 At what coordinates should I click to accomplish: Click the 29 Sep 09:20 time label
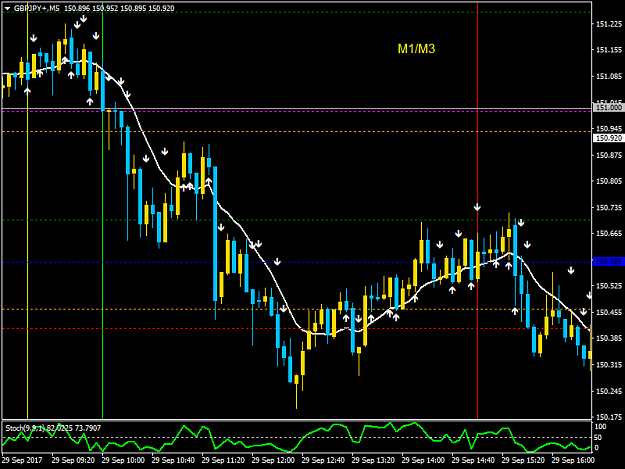coord(73,460)
